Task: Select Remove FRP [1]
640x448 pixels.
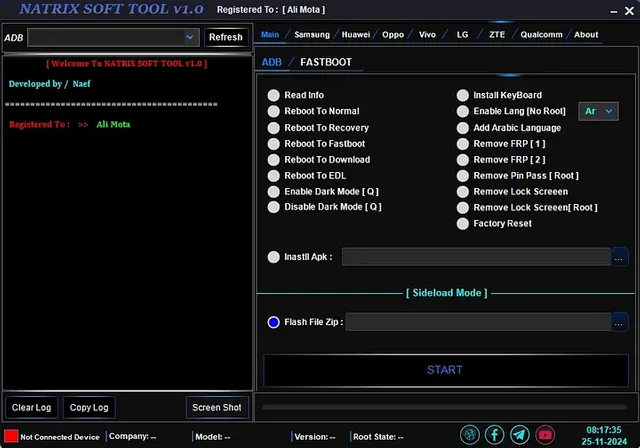Action: (x=462, y=144)
